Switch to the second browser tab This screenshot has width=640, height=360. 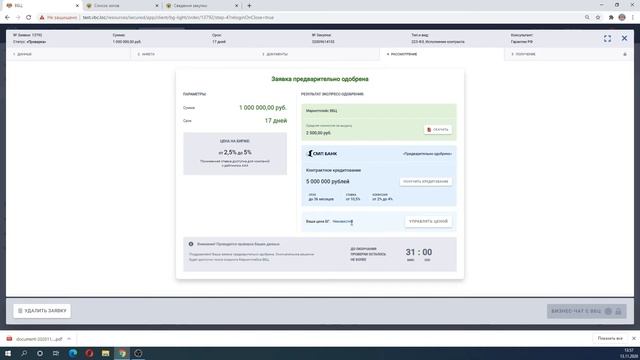coord(122,6)
